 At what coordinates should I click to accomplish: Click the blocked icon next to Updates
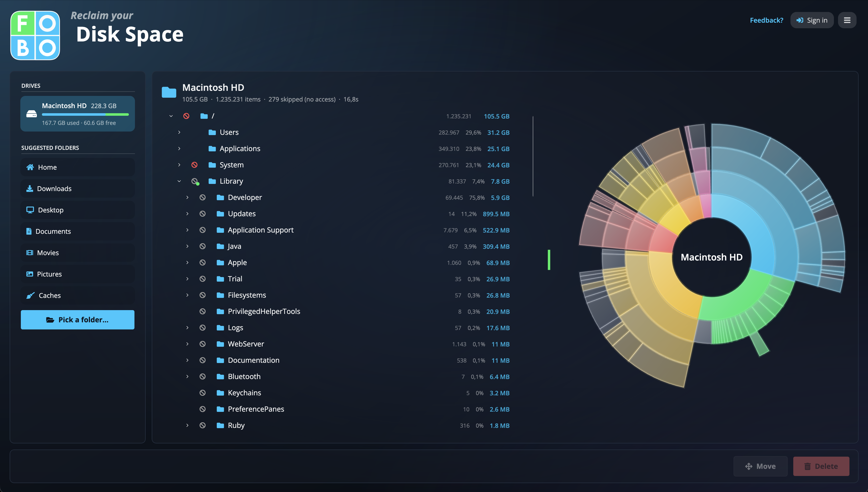pyautogui.click(x=203, y=213)
